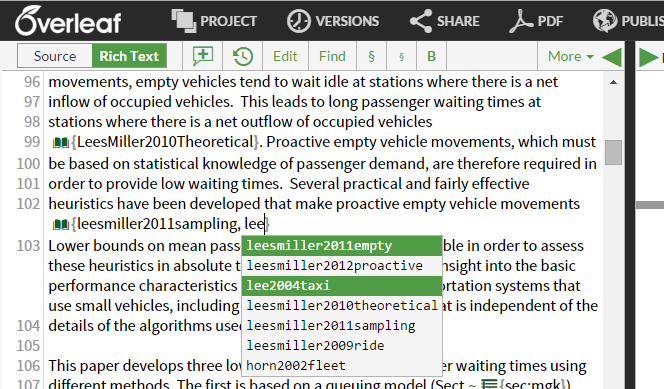Click the green right arrow panel toggle
Image resolution: width=664 pixels, height=389 pixels.
[x=648, y=57]
